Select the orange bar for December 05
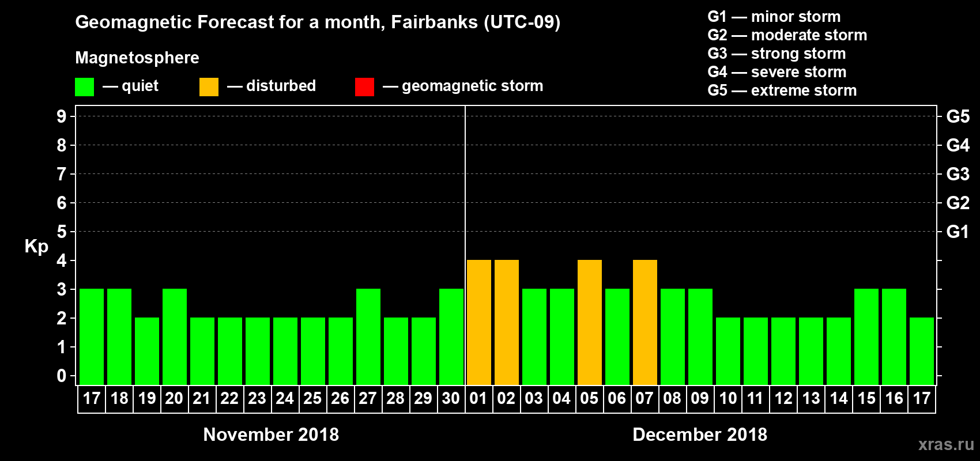 590,322
